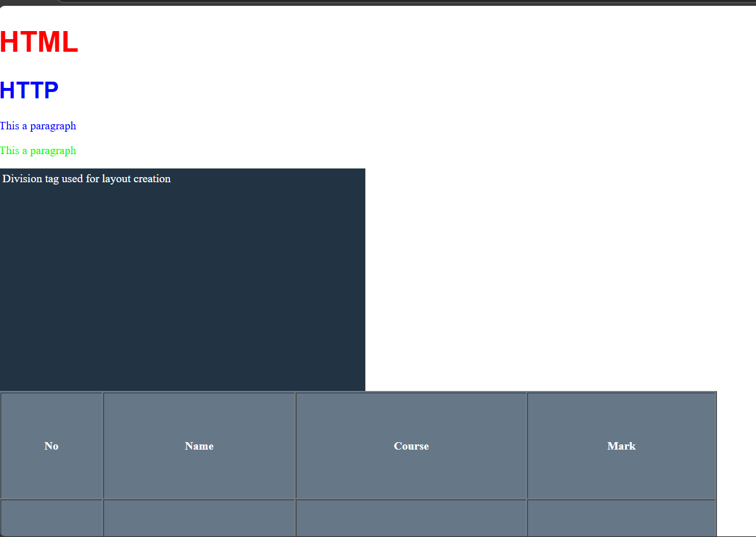Click the 'Division tag used for layout creation' text

86,179
